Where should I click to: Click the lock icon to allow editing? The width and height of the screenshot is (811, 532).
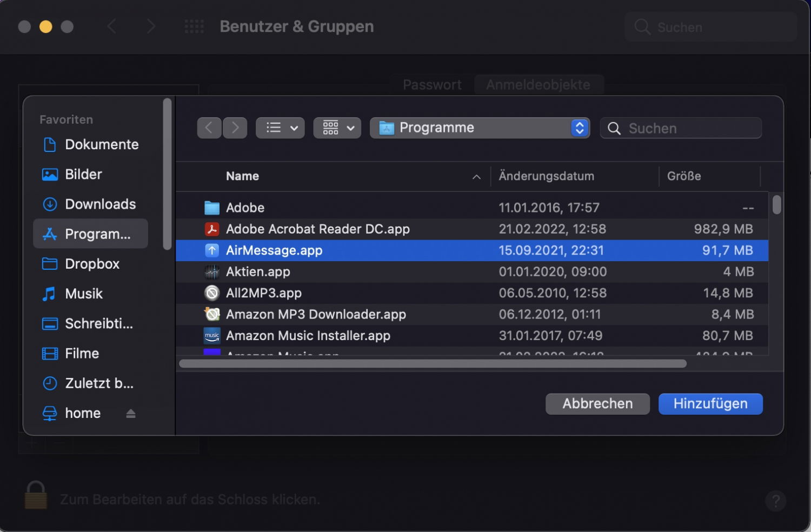point(36,495)
